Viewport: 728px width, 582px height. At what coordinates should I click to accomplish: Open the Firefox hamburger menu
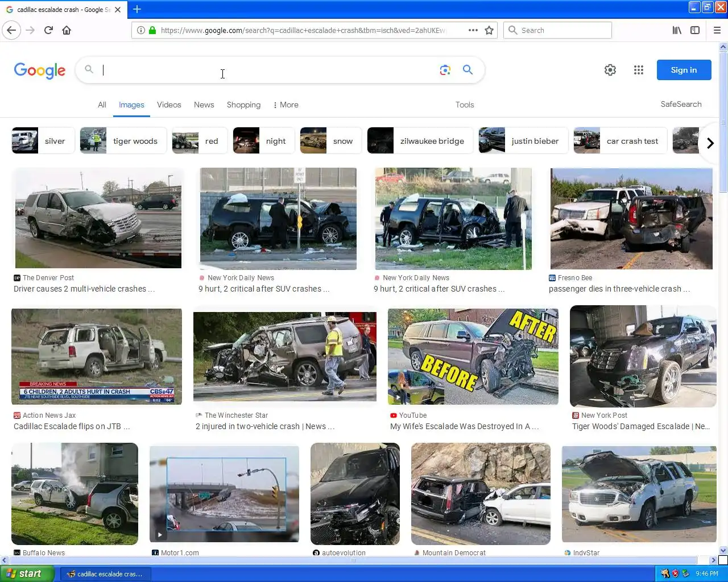click(717, 30)
